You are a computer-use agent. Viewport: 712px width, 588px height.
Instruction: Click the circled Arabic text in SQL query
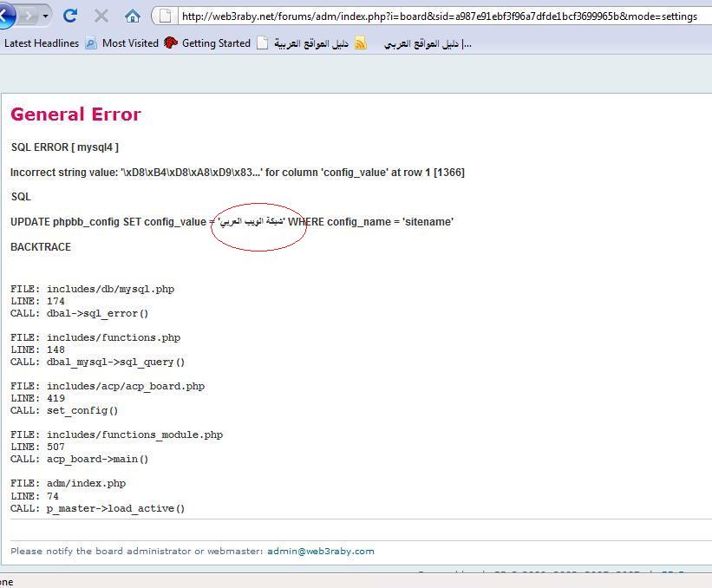[x=253, y=222]
